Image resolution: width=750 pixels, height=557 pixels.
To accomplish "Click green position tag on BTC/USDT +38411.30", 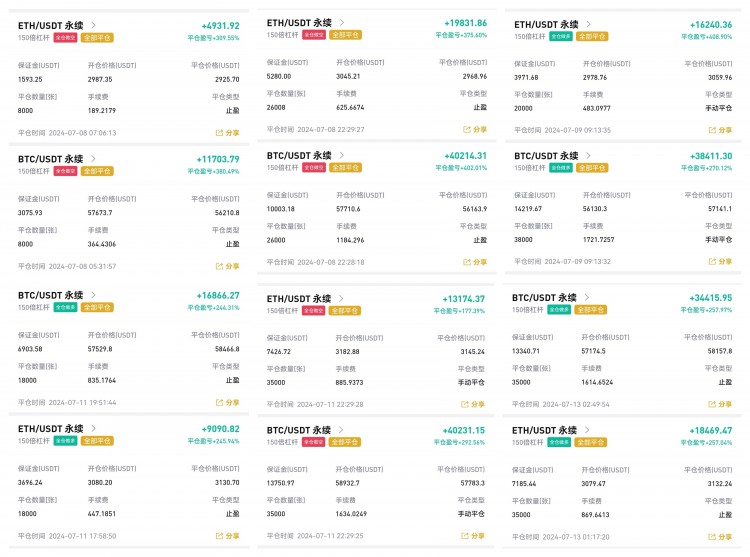I will point(561,168).
